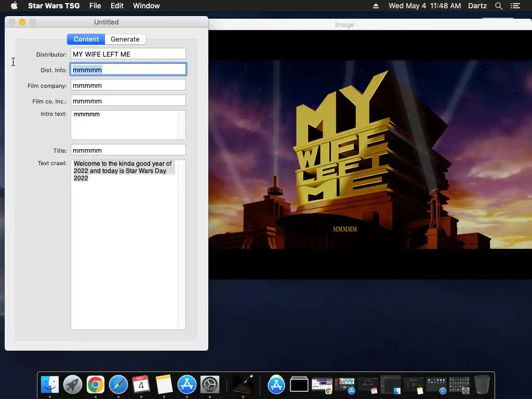Image resolution: width=532 pixels, height=399 pixels.
Task: Switch to the Content tab
Action: 86,39
